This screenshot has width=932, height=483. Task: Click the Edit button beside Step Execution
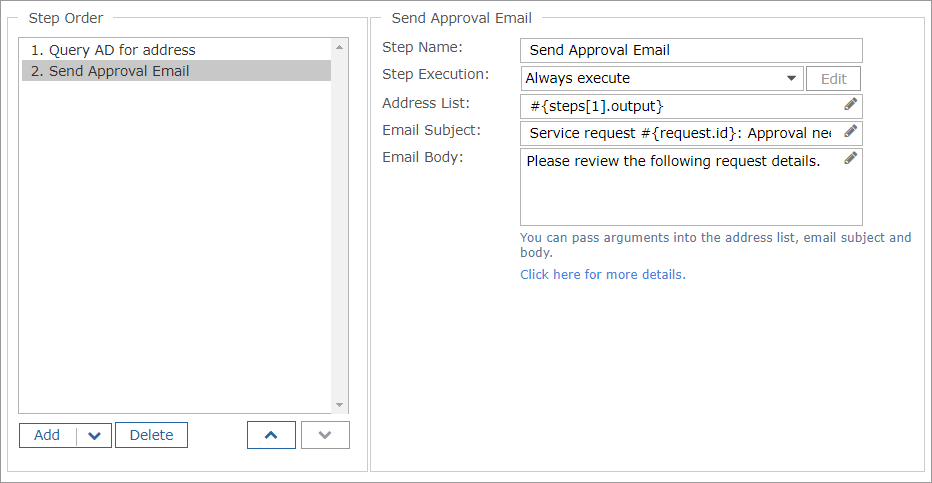pyautogui.click(x=833, y=78)
